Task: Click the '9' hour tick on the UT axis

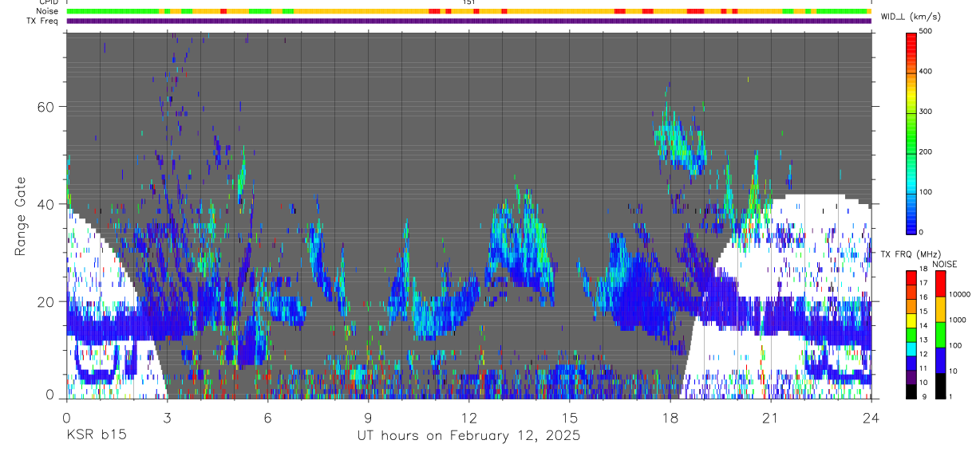Action: (369, 418)
